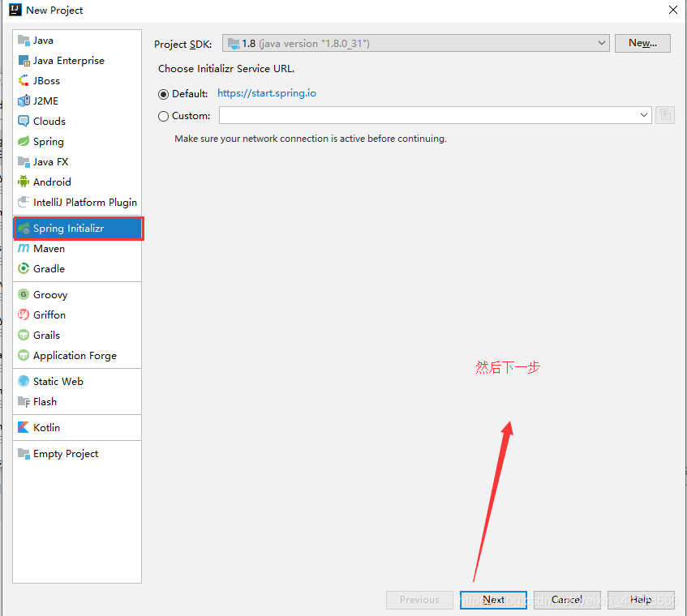The height and width of the screenshot is (616, 687).
Task: Select Maven project type label
Action: click(x=49, y=248)
